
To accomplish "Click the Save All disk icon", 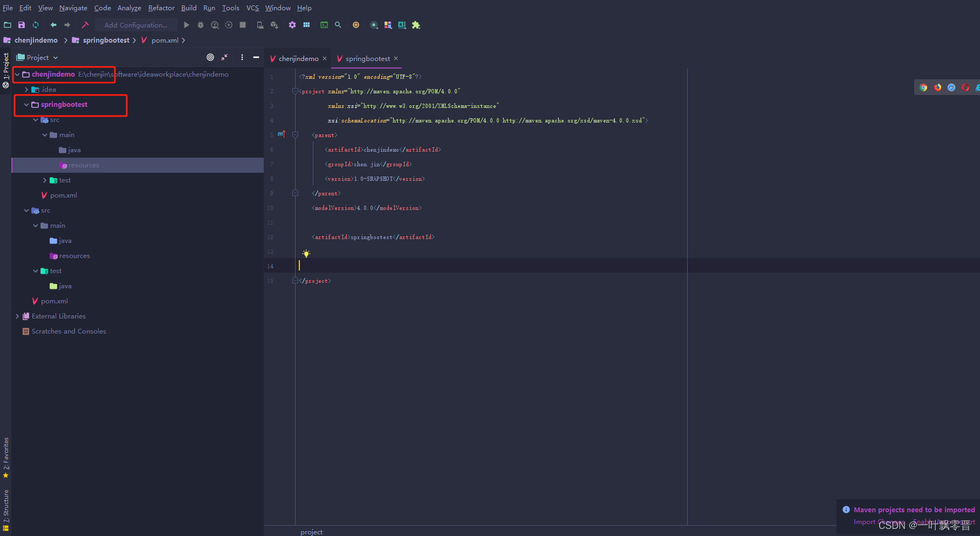I will click(x=22, y=25).
